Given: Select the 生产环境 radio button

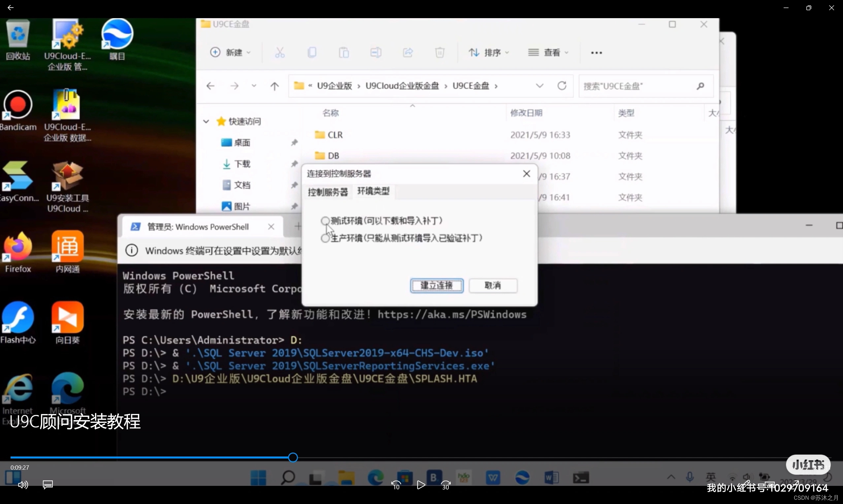Looking at the screenshot, I should pos(325,238).
